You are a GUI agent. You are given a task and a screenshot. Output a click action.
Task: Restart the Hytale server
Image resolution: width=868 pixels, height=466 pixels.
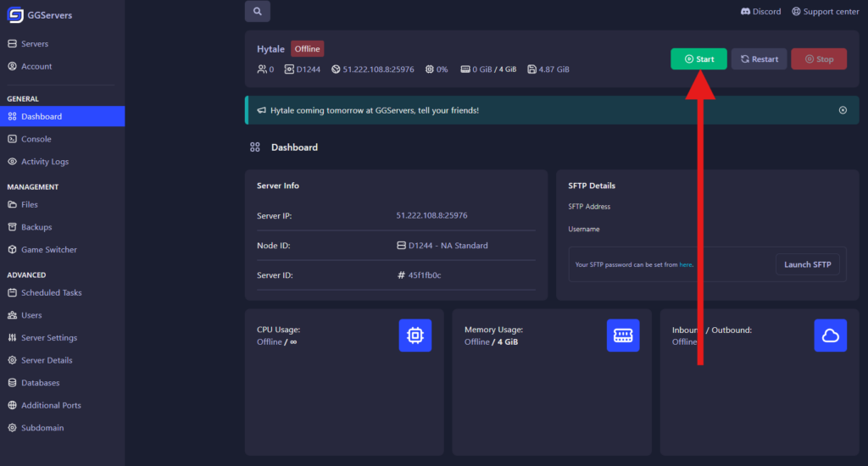click(759, 59)
